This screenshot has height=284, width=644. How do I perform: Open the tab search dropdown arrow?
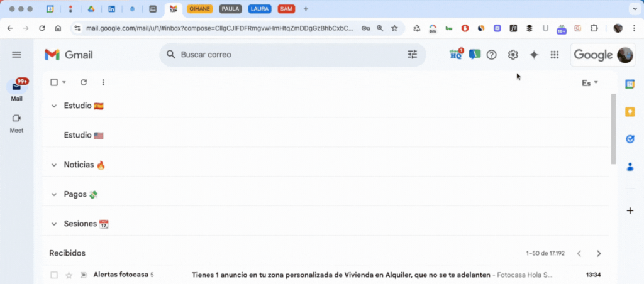[635, 9]
